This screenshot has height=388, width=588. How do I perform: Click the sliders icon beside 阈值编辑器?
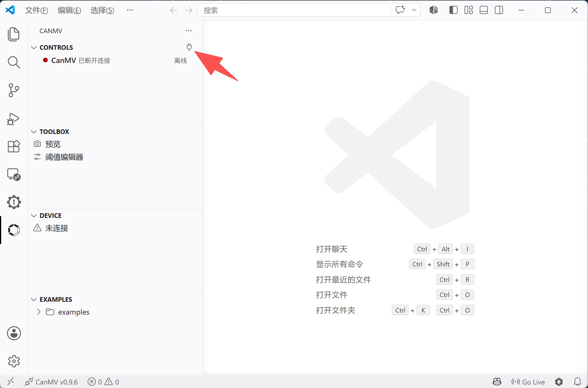pyautogui.click(x=37, y=157)
